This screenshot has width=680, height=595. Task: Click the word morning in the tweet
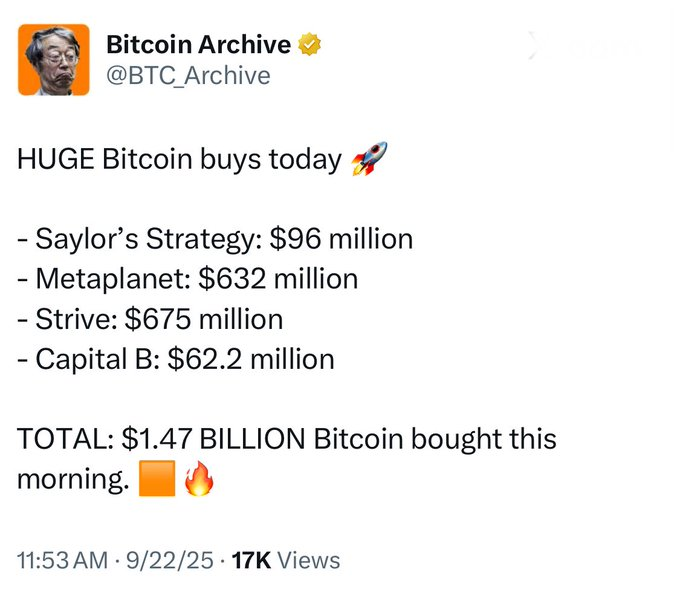(73, 479)
